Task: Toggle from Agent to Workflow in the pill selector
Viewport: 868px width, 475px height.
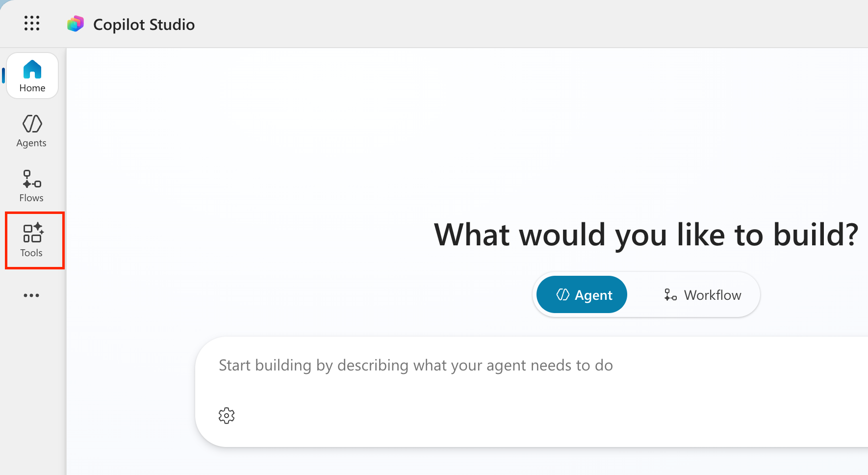Action: [x=702, y=294]
